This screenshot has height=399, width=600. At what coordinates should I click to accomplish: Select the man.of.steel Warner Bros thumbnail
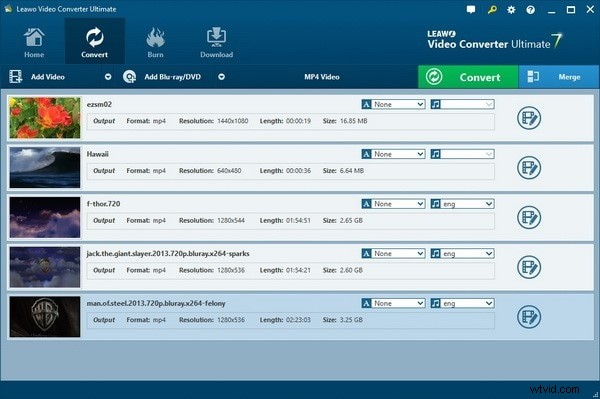[x=45, y=317]
